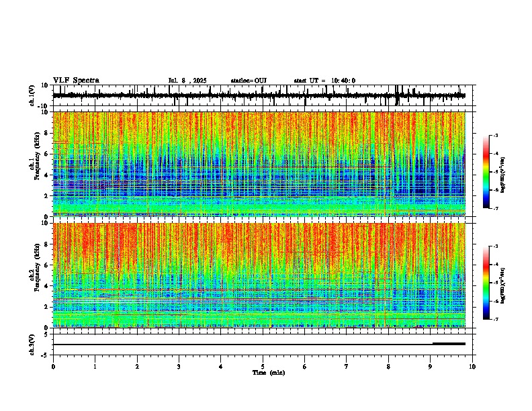Click the "-7" tick on ch.1 colorbar
Screen dimensions: 532x411
pos(495,208)
